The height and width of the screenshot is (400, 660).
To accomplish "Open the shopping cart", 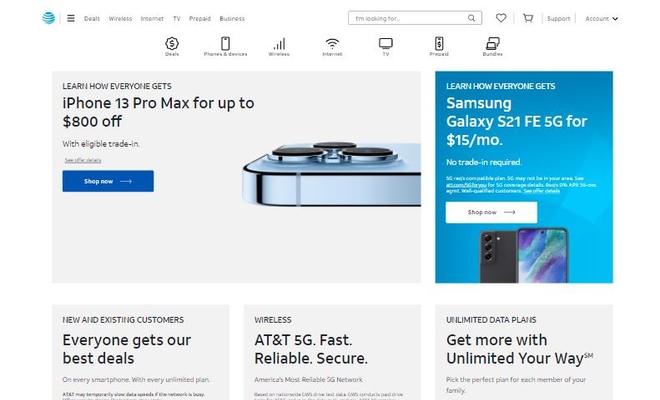I will pyautogui.click(x=528, y=18).
